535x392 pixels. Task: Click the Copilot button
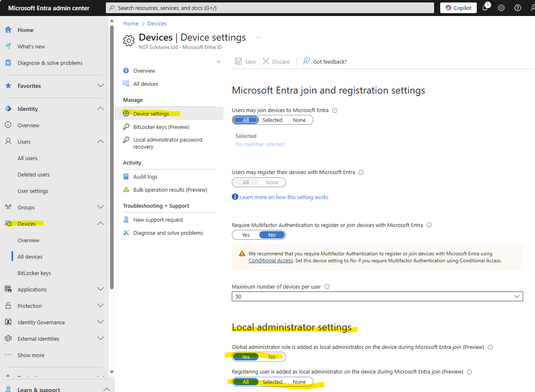458,8
